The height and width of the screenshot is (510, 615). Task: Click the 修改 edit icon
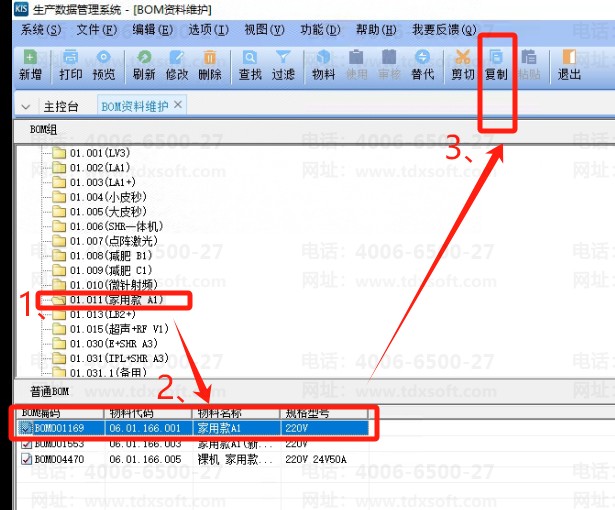(177, 65)
